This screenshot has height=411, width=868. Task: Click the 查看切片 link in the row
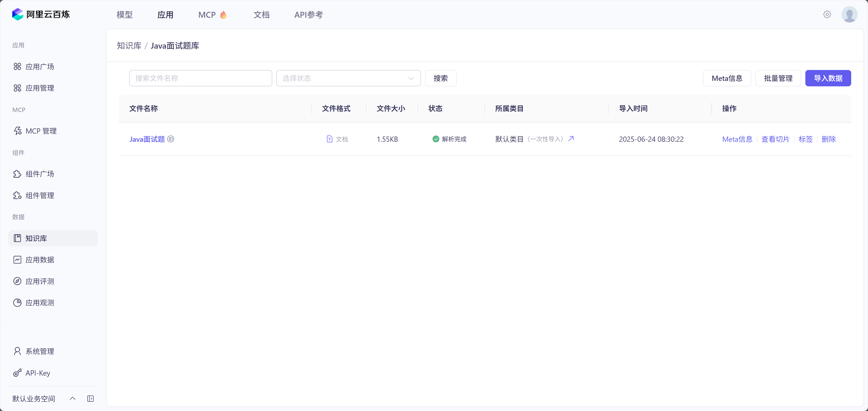pyautogui.click(x=775, y=139)
